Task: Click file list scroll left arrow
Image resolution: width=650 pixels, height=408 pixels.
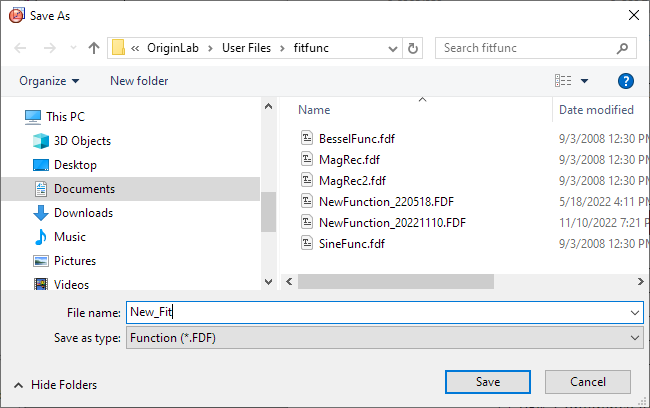Action: click(289, 282)
